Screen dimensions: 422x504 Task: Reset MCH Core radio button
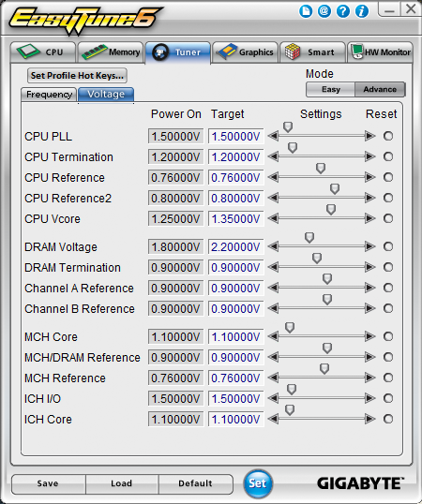click(388, 336)
